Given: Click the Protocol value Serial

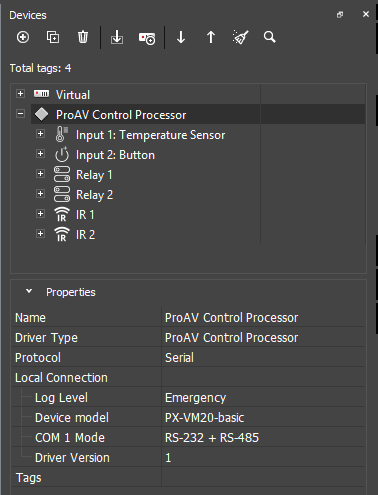Looking at the screenshot, I should click(263, 357).
